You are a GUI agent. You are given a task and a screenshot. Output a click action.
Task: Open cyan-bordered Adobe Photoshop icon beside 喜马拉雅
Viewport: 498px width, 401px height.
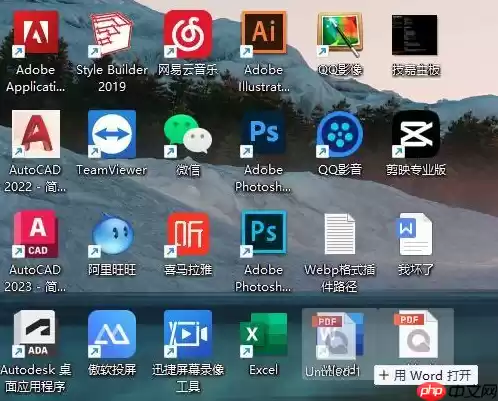[264, 233]
